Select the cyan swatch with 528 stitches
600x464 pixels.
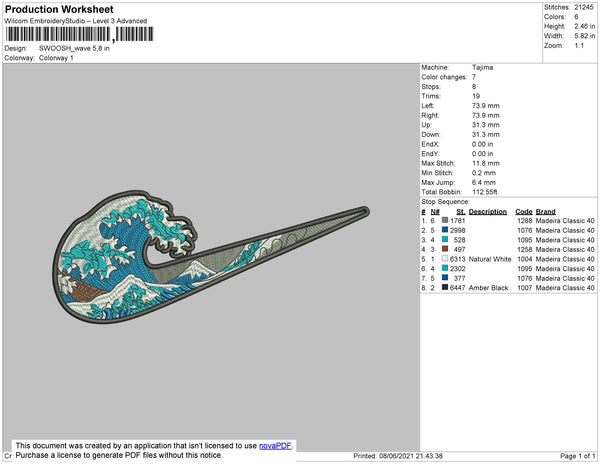click(445, 239)
